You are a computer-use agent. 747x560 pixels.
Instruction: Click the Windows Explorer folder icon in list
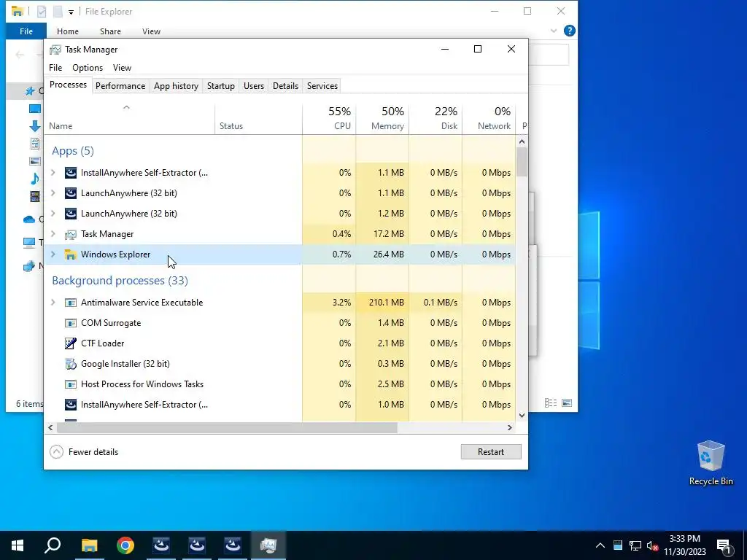(x=71, y=254)
